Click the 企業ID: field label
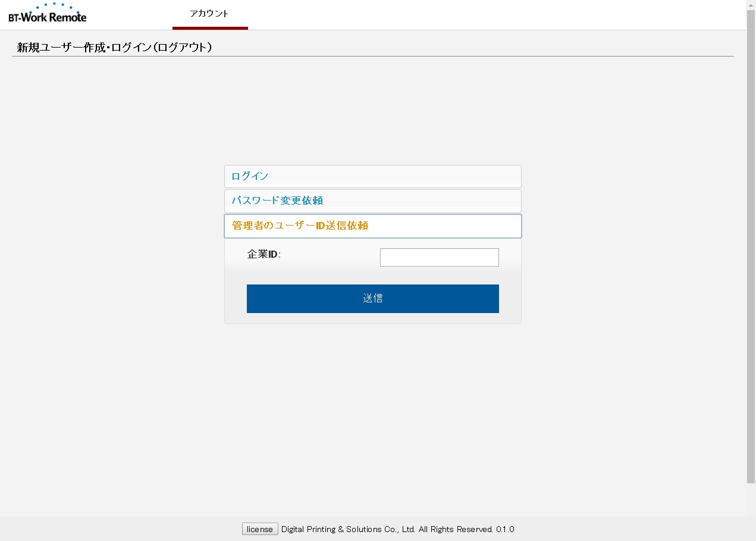The image size is (756, 541). click(x=263, y=254)
